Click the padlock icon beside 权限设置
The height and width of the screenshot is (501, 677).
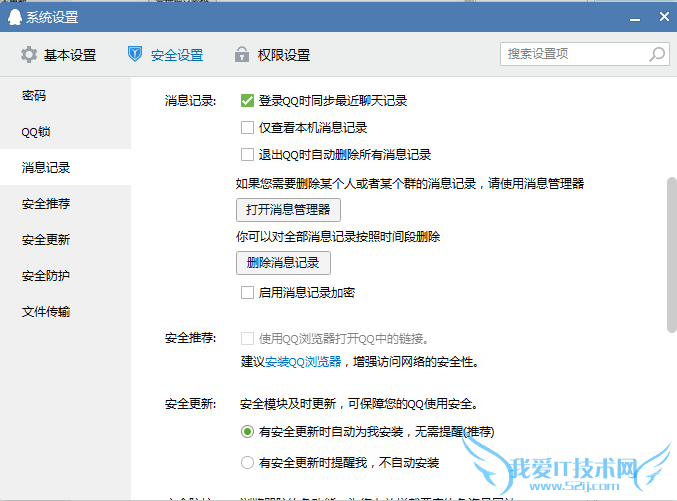242,54
